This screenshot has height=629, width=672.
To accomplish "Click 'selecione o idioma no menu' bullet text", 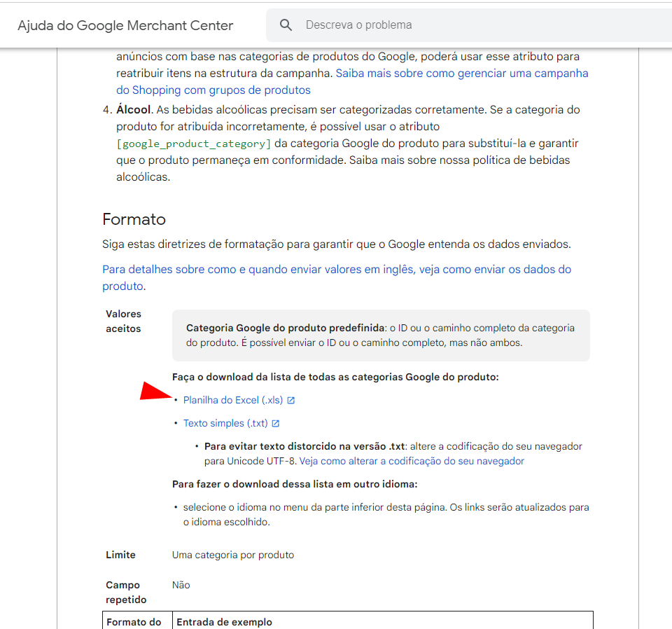I will click(386, 515).
